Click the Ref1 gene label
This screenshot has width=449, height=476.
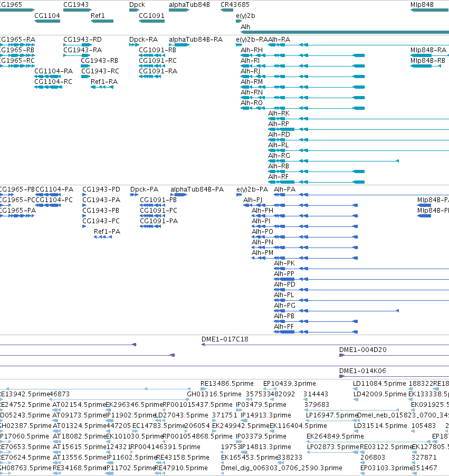pyautogui.click(x=98, y=16)
